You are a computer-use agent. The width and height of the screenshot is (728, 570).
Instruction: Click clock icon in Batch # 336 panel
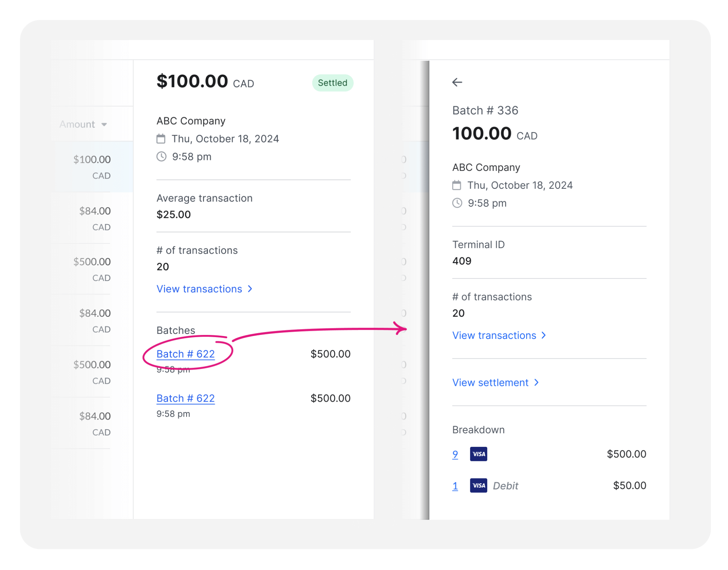(457, 203)
